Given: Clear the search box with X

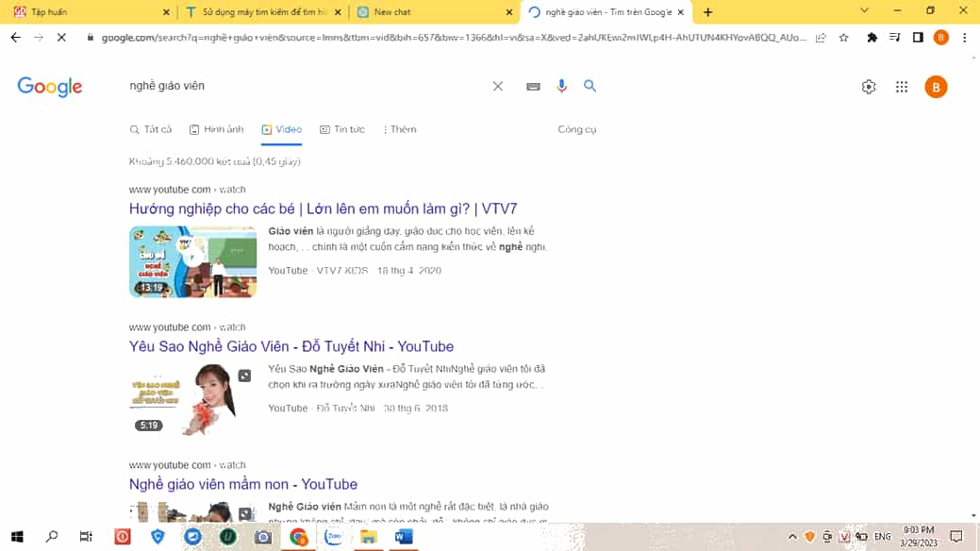Looking at the screenshot, I should tap(497, 86).
